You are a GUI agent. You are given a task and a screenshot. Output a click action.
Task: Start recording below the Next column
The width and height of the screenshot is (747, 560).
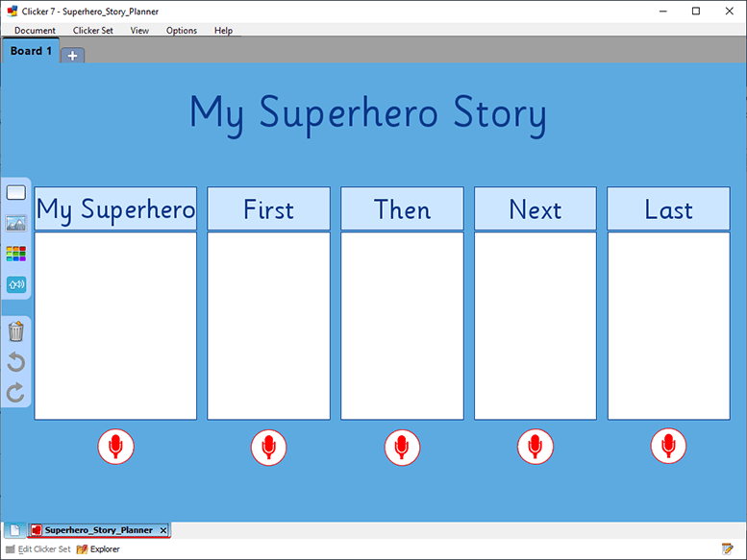pyautogui.click(x=535, y=447)
